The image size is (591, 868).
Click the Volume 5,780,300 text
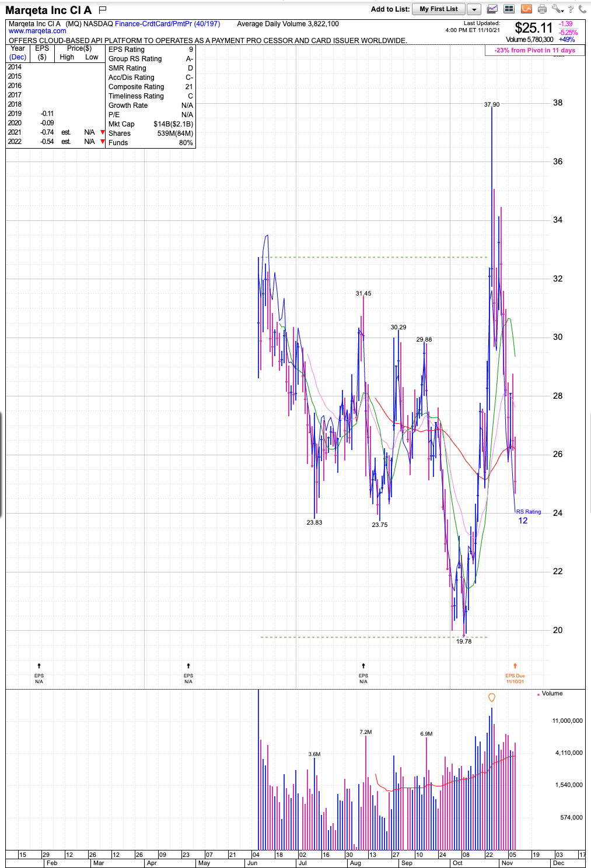click(x=530, y=40)
